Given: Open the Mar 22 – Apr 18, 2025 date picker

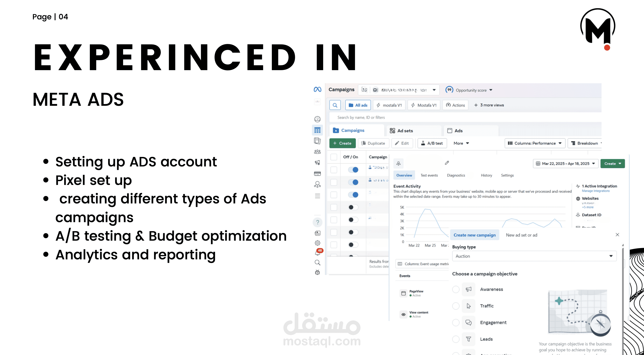Looking at the screenshot, I should 565,164.
